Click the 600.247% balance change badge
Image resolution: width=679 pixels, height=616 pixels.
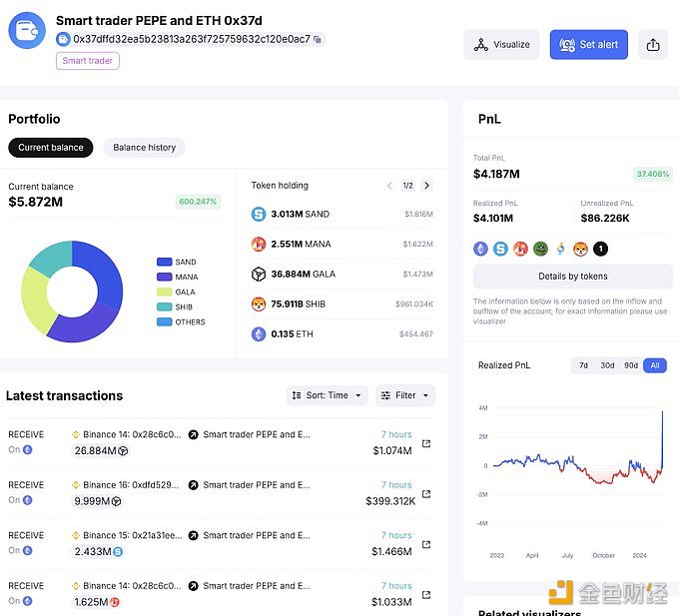tap(198, 202)
